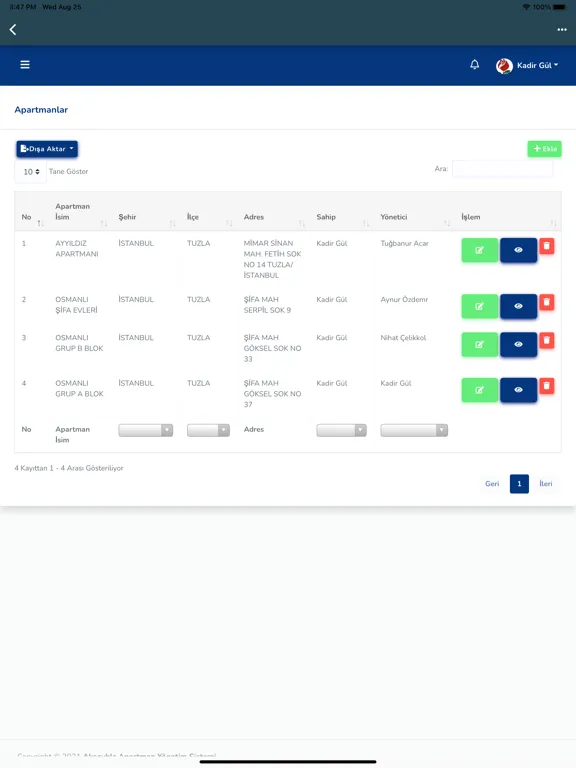Delete OSMANLI GRUP B BLOK row
The image size is (576, 768).
pos(547,340)
